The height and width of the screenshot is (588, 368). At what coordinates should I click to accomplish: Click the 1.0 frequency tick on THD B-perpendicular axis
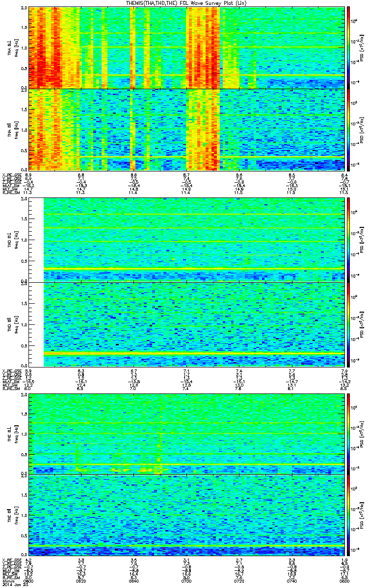(x=24, y=240)
